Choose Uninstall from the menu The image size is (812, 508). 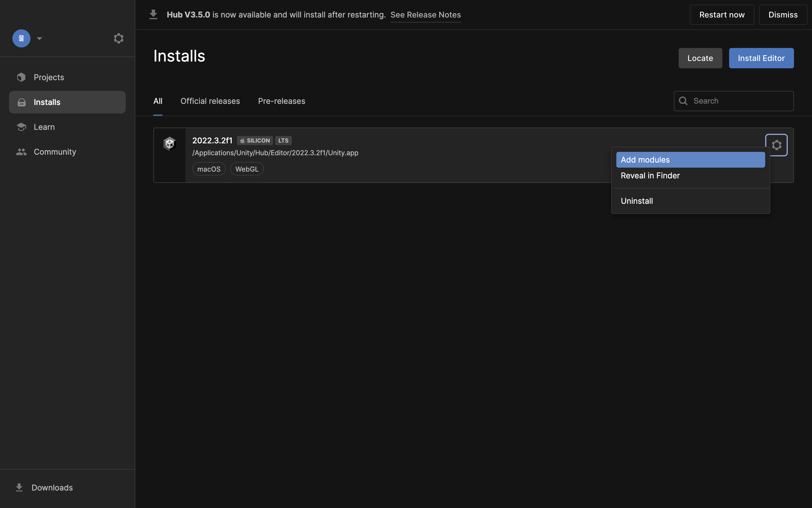[690, 201]
